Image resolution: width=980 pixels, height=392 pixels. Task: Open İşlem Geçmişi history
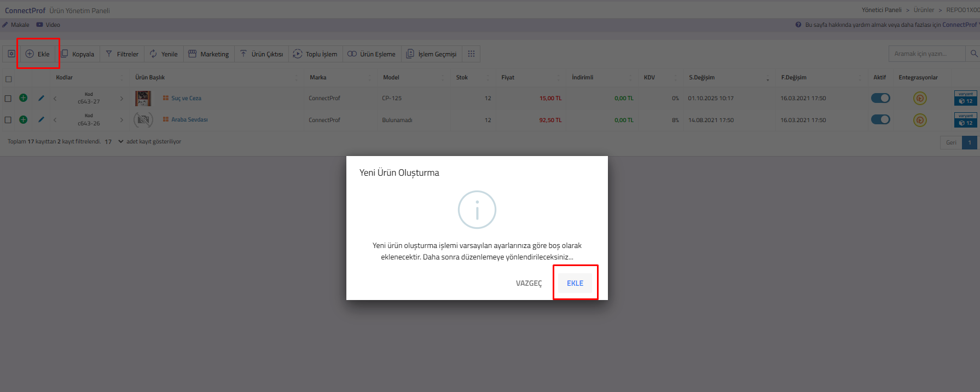(x=431, y=54)
